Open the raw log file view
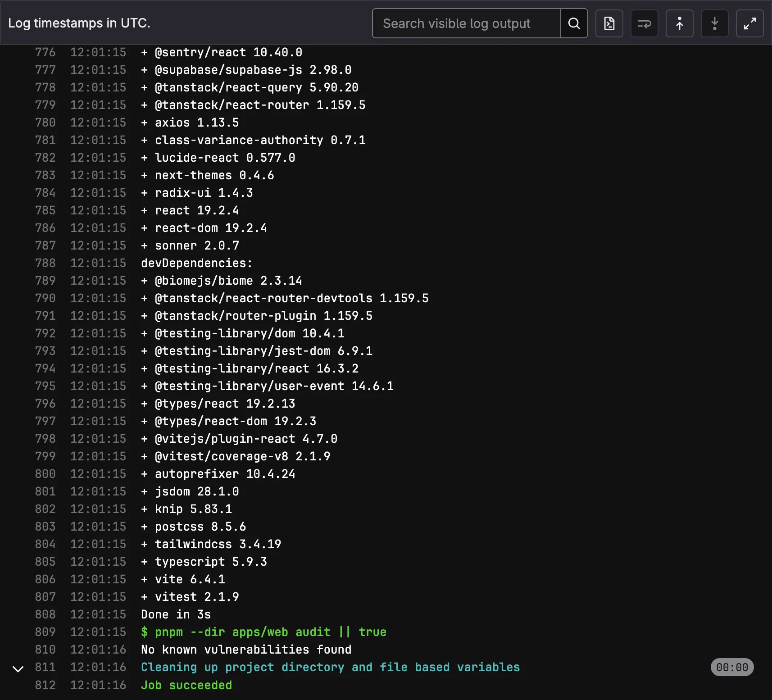Image resolution: width=772 pixels, height=700 pixels. [x=610, y=23]
